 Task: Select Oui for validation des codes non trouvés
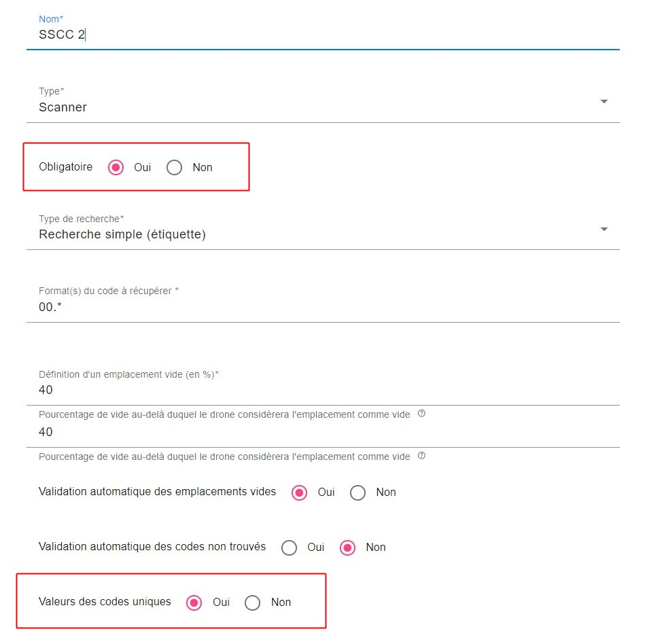click(290, 548)
